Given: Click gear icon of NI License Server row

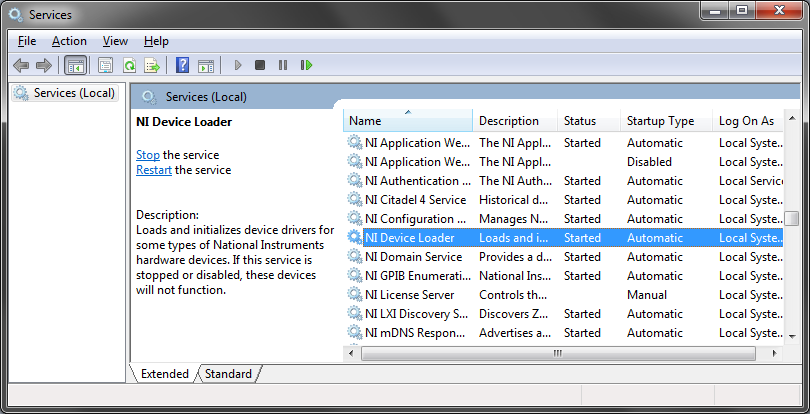Looking at the screenshot, I should pos(354,295).
